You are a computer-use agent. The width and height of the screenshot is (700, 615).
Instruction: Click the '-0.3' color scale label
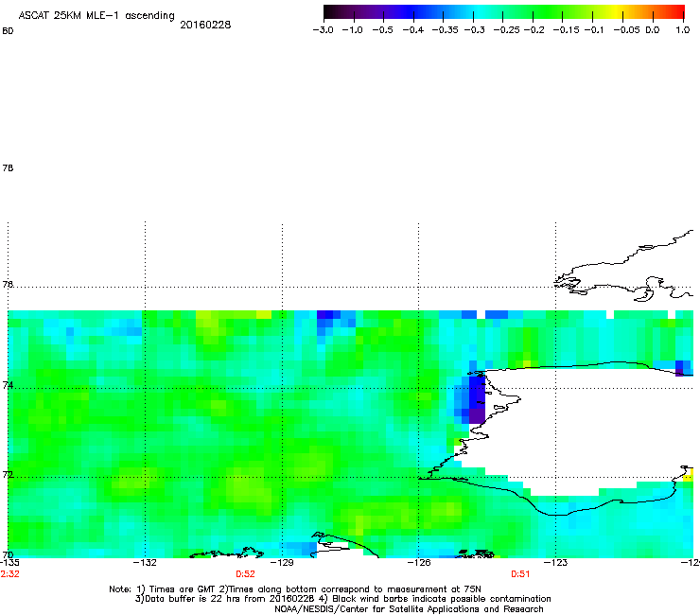474,30
